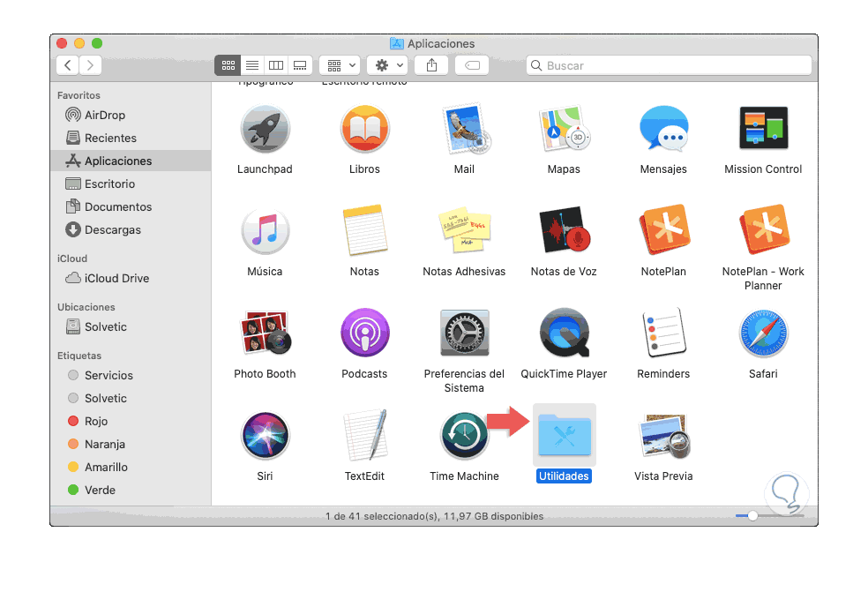This screenshot has height=592, width=868.
Task: Select the NotePlan app icon
Action: (x=663, y=229)
